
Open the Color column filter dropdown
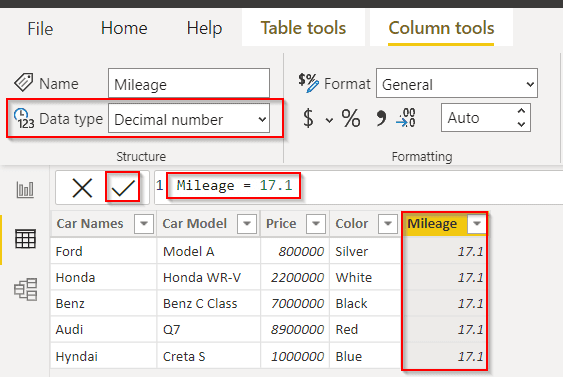(x=388, y=224)
